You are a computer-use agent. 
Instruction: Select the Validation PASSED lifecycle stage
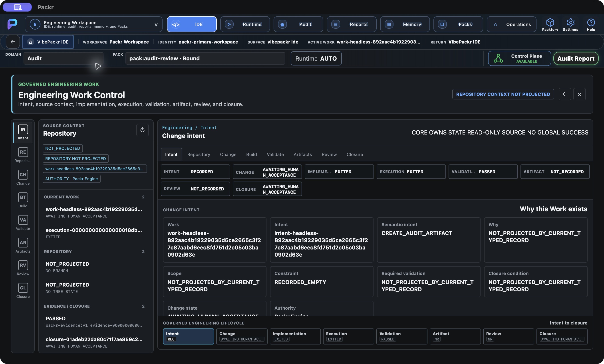coord(401,336)
